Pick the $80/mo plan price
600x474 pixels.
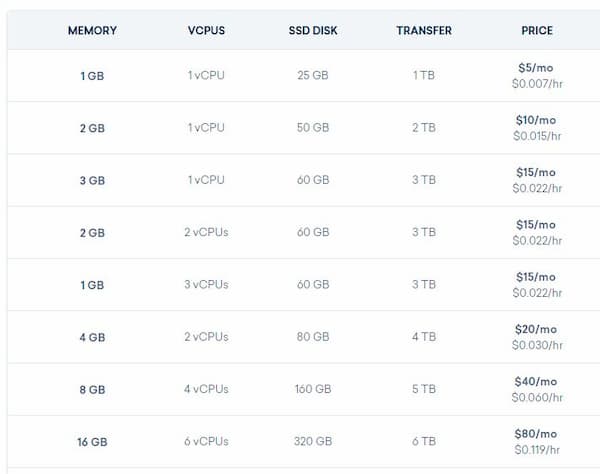pos(536,434)
